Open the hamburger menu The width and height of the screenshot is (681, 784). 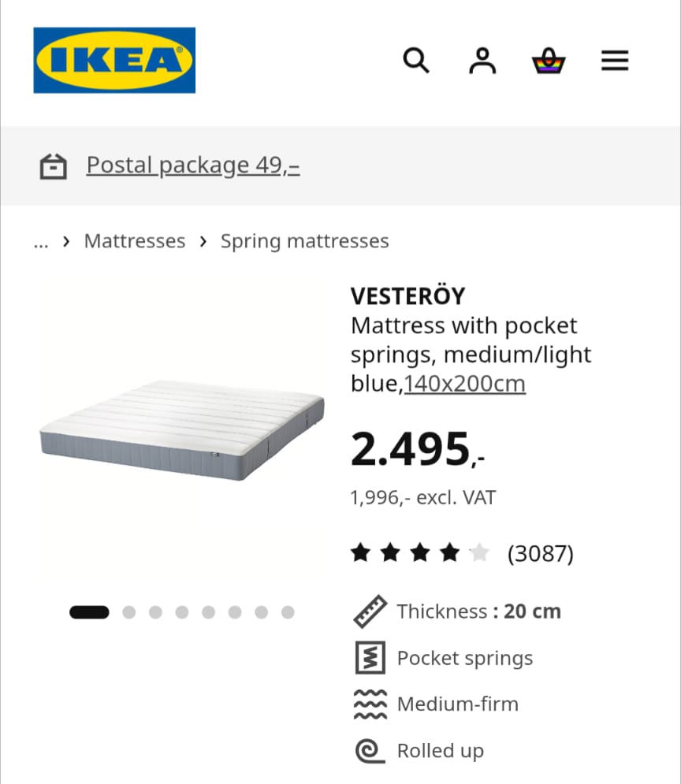coord(615,61)
